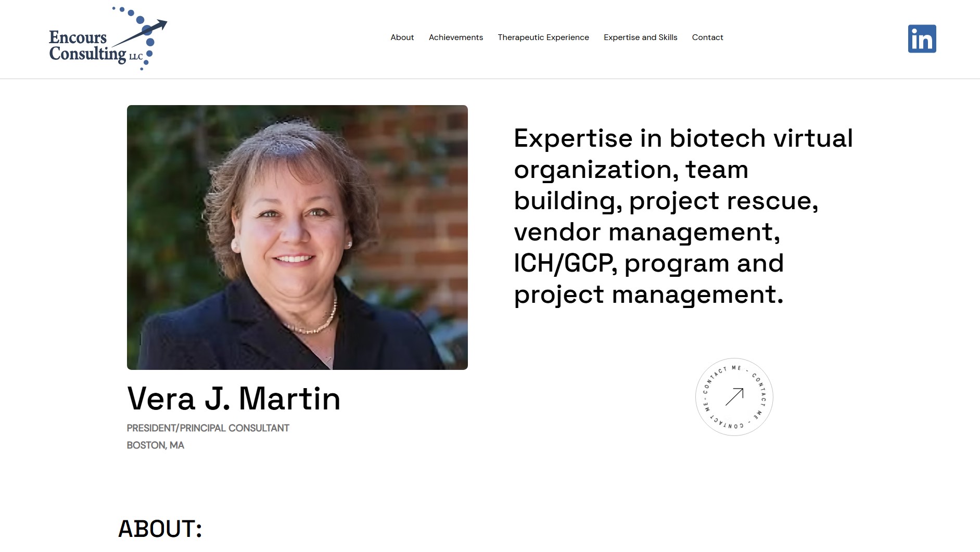Click the word 'organization' in headline
980x552 pixels.
click(596, 170)
